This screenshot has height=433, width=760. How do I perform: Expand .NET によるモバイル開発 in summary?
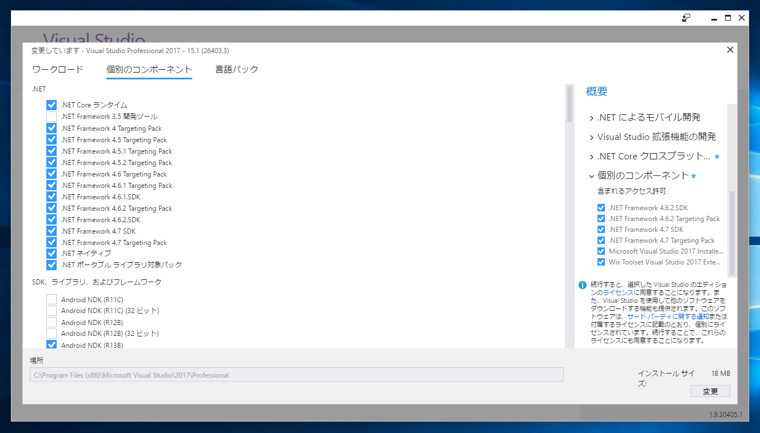[591, 118]
